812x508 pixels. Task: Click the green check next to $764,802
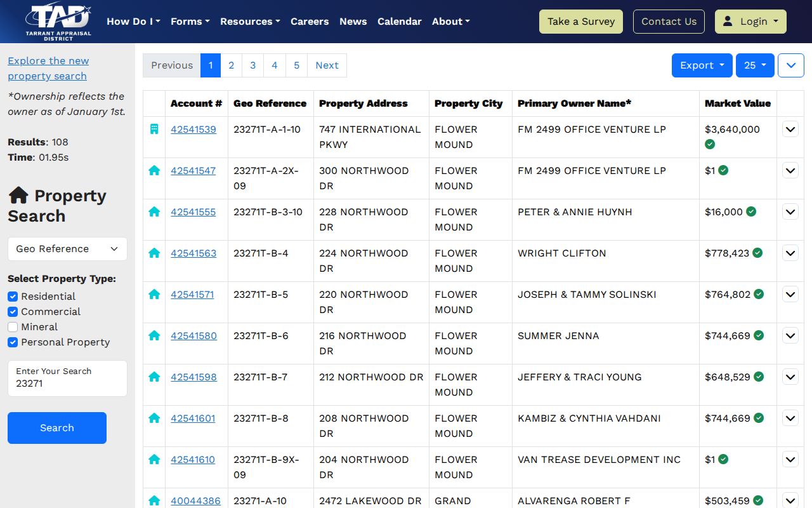(x=759, y=294)
